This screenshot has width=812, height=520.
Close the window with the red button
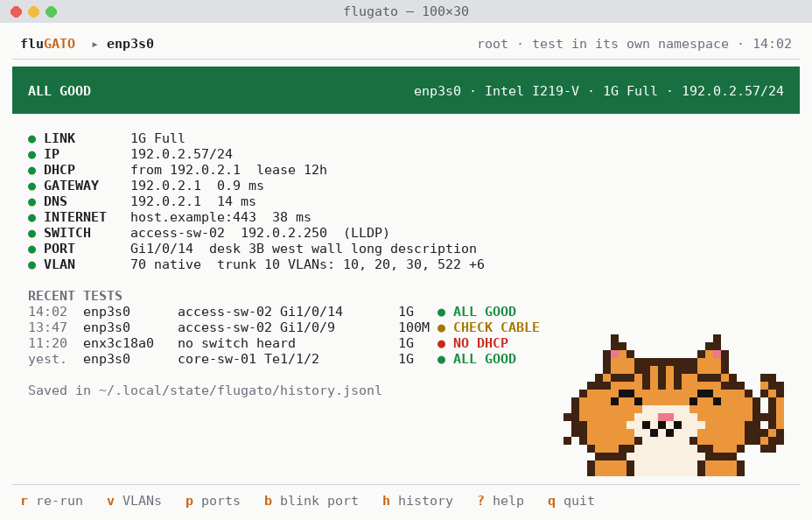tap(16, 11)
